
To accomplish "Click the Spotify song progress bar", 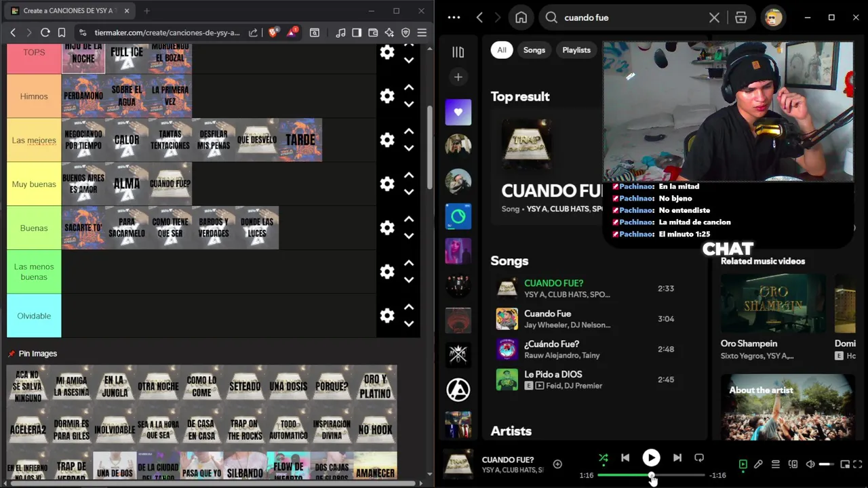I will 651,475.
